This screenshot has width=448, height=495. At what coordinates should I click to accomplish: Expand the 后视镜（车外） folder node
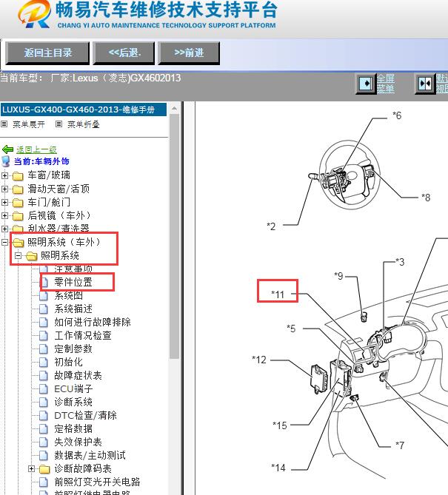[4, 215]
